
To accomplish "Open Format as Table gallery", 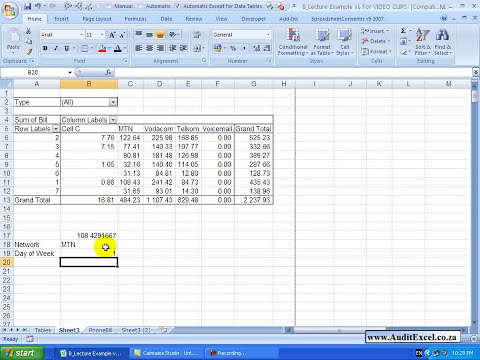I will [322, 42].
